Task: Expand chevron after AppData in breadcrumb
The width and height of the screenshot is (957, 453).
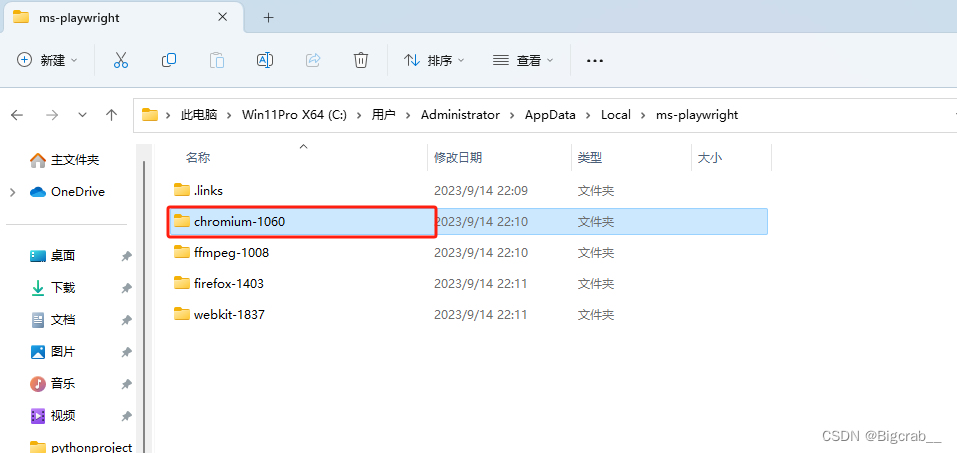Action: 588,115
